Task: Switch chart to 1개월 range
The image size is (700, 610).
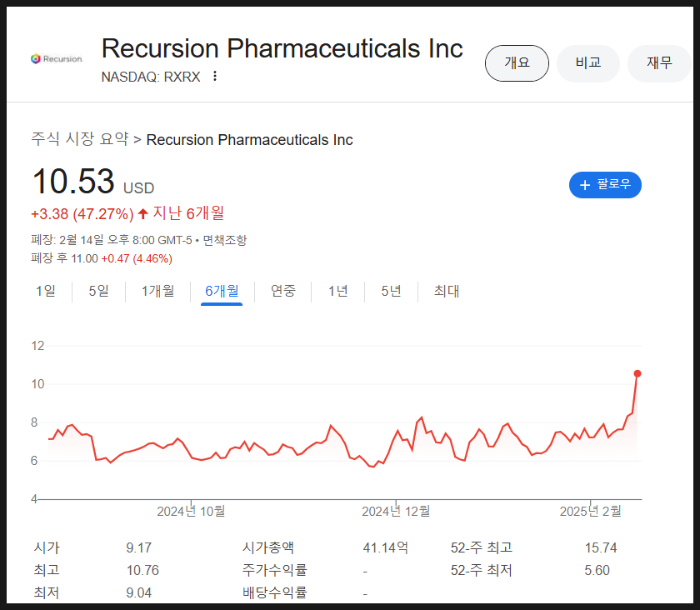Action: click(x=157, y=292)
